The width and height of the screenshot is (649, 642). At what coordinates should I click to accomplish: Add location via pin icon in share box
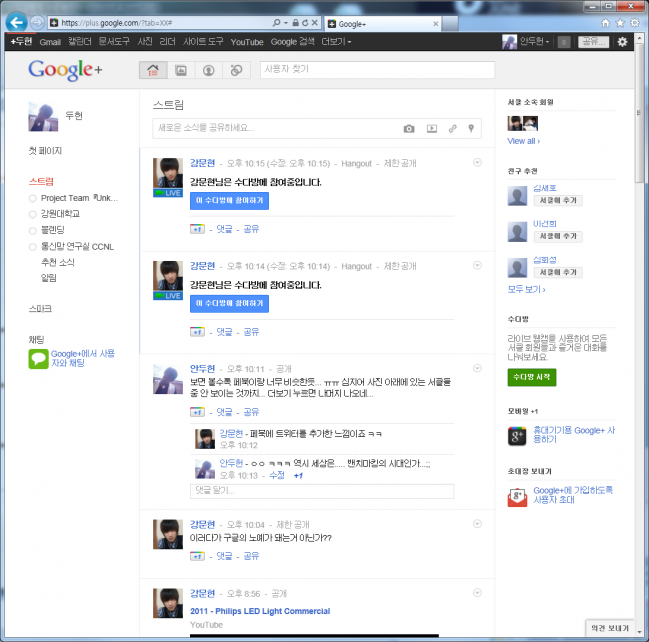pos(471,128)
